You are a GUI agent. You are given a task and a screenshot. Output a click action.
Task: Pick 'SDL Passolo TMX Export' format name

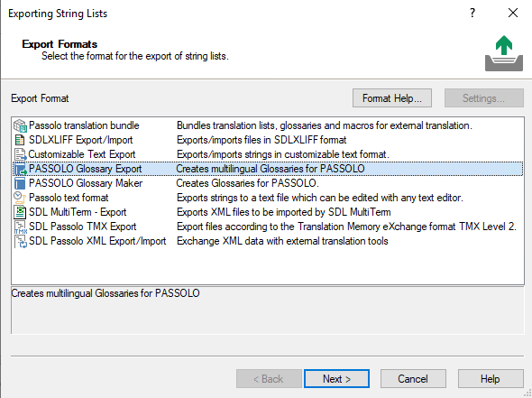(83, 227)
